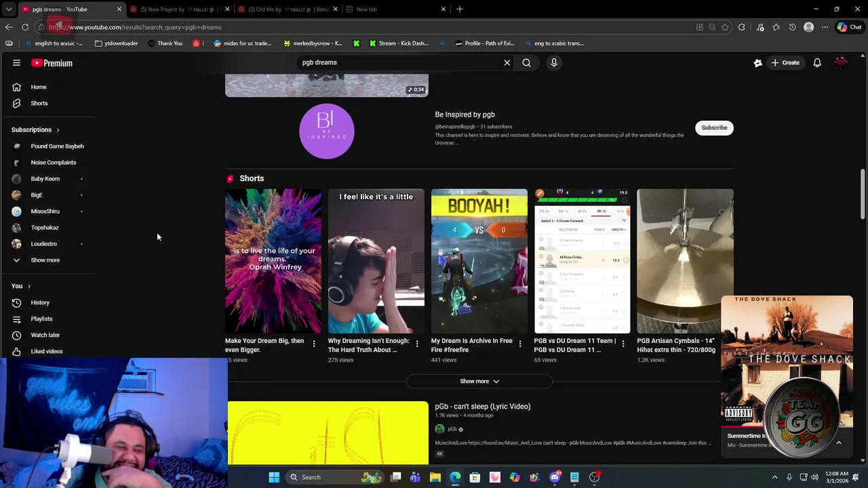Open 'Stream - Kick Dash...' bookmark
The height and width of the screenshot is (488, 868).
398,43
